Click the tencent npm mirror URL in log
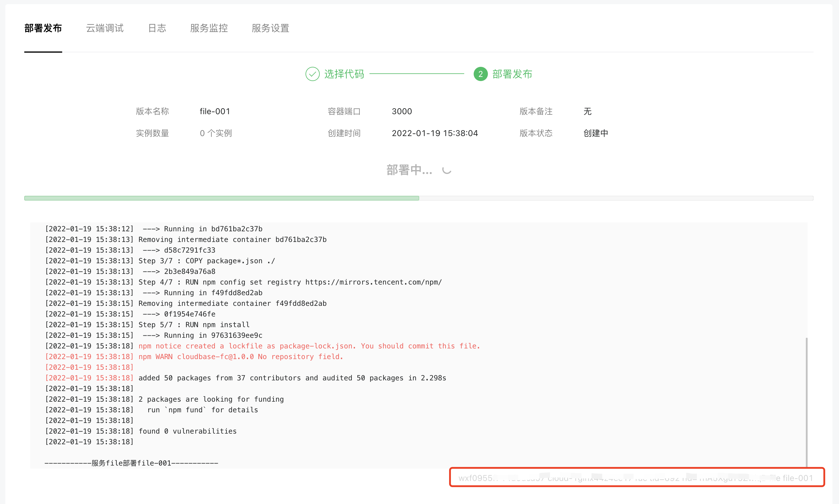 373,282
